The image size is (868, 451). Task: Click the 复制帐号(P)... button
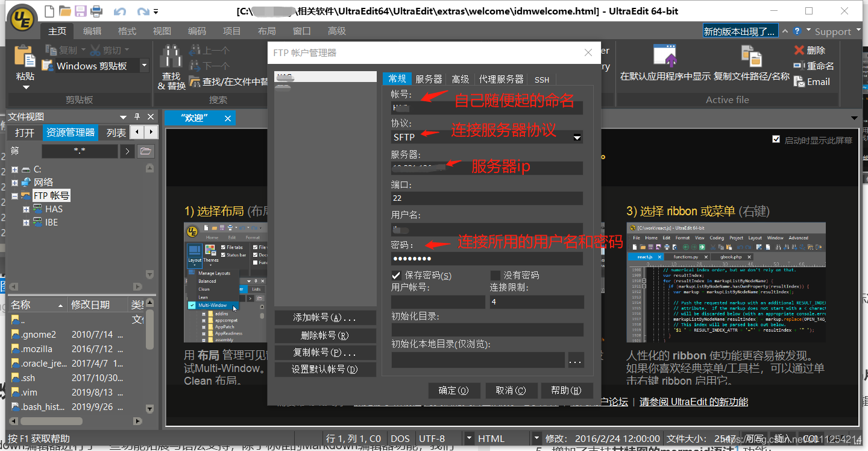(x=325, y=353)
